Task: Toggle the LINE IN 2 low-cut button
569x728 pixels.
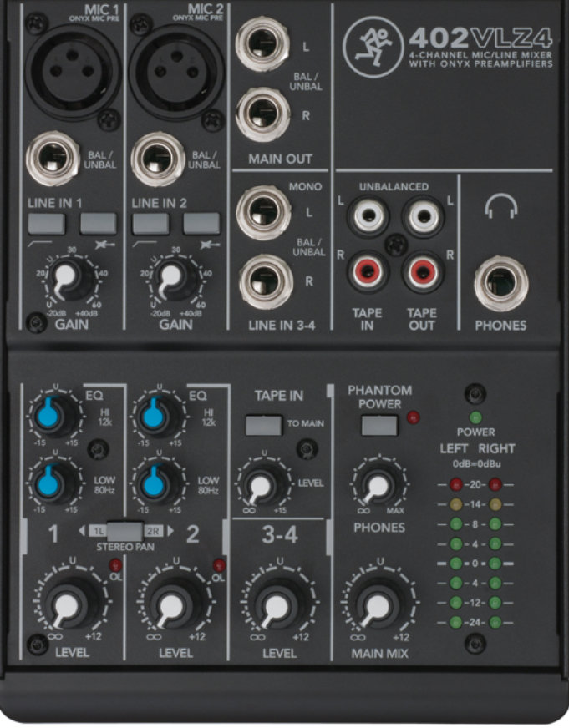Action: click(150, 224)
